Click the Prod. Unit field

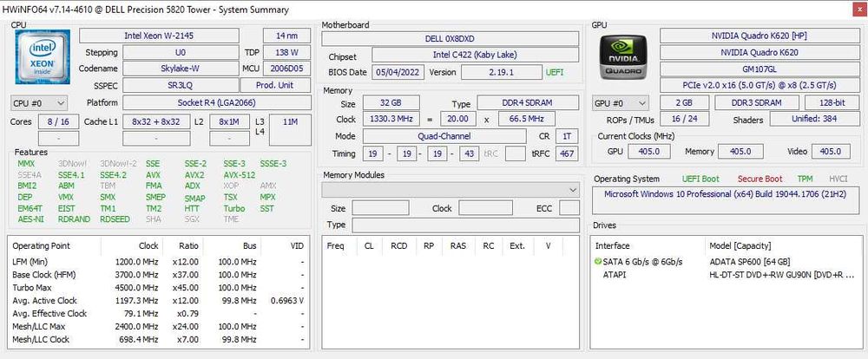tap(275, 86)
